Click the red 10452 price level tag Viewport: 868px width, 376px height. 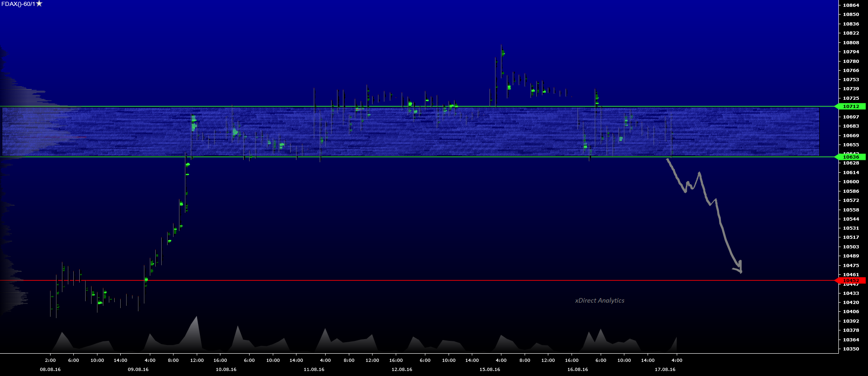850,280
